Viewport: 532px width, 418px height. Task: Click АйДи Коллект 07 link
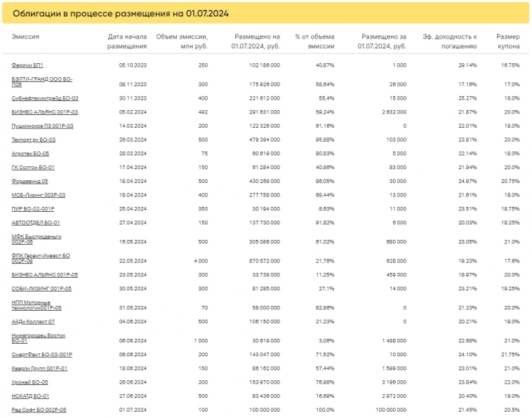(33, 322)
